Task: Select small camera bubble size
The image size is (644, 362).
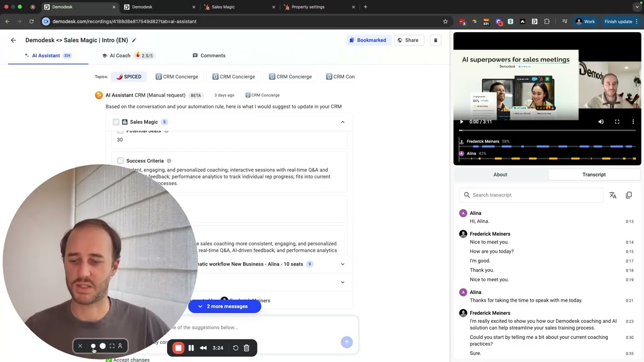Action: 93,346
